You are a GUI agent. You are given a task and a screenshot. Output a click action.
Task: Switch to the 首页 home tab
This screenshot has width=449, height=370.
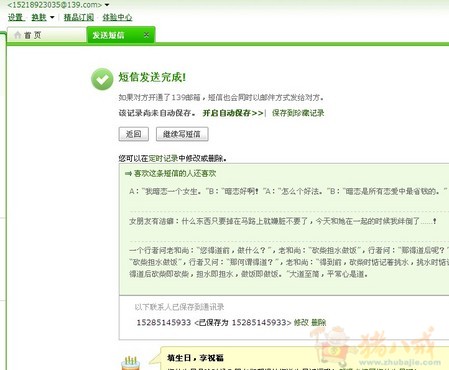pyautogui.click(x=46, y=35)
